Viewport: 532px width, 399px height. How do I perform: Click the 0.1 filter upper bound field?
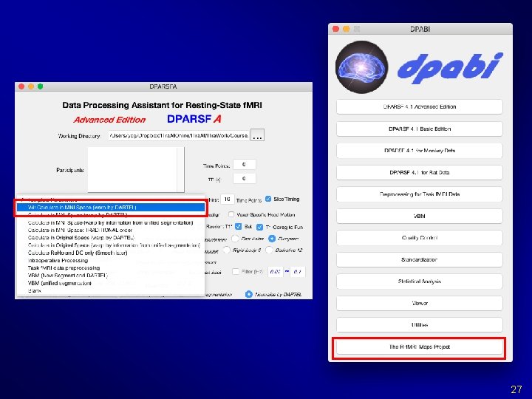coord(298,272)
